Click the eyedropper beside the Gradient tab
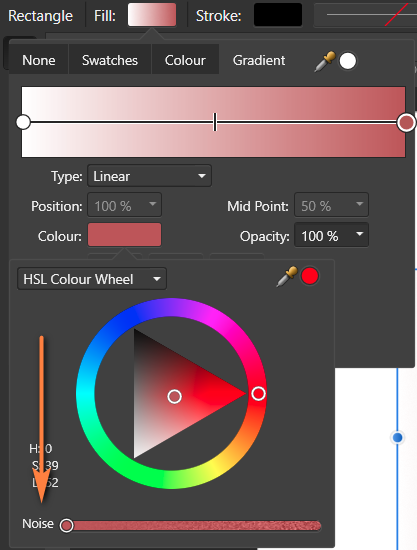The image size is (417, 550). pyautogui.click(x=325, y=61)
